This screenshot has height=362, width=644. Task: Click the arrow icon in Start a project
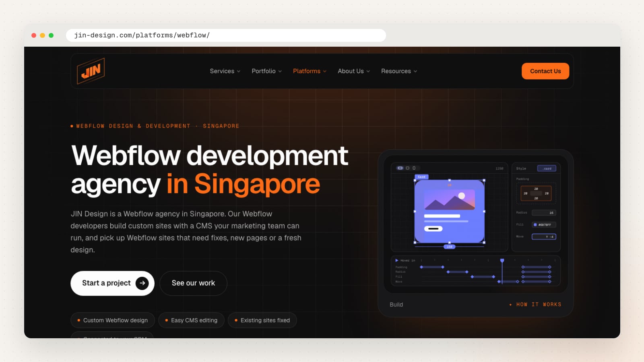click(142, 283)
